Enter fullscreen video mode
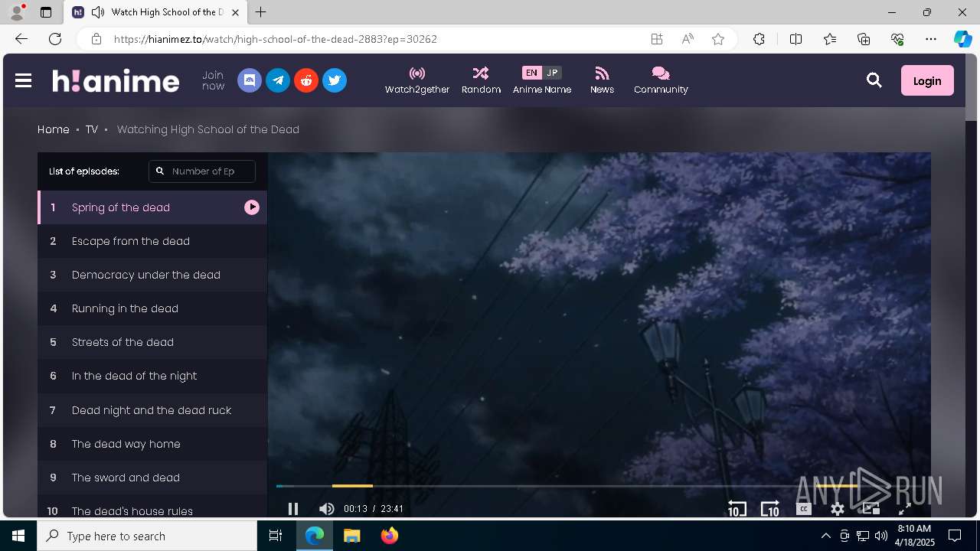The image size is (980, 551). click(x=904, y=509)
